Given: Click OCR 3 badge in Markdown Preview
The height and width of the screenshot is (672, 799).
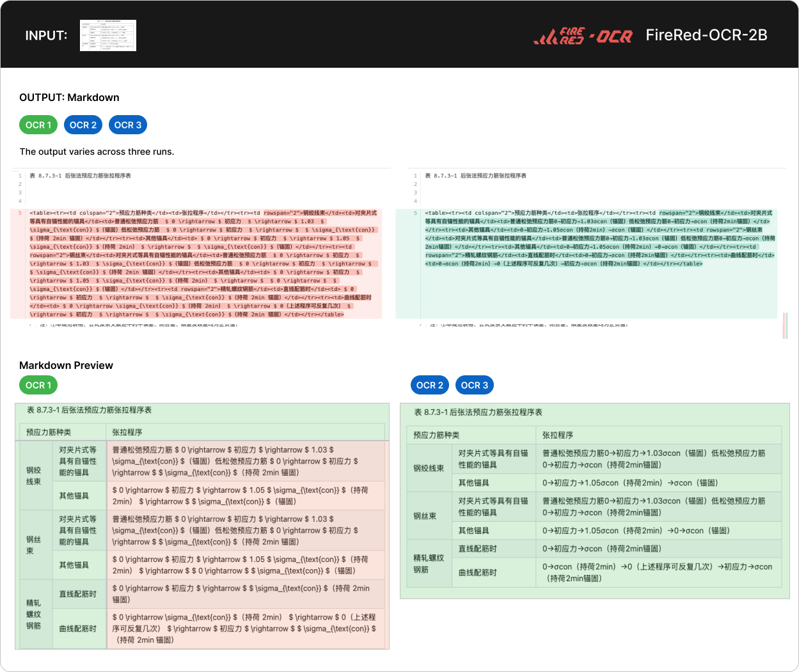Looking at the screenshot, I should (475, 385).
